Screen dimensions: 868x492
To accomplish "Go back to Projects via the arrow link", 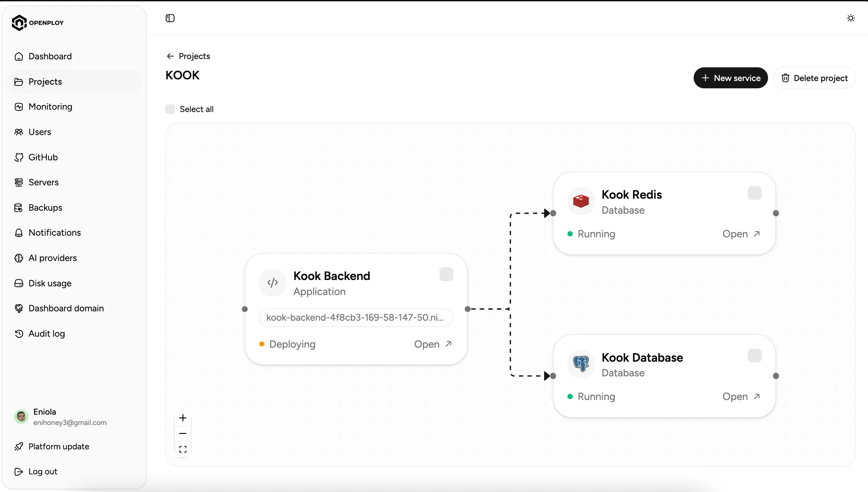I will click(188, 56).
